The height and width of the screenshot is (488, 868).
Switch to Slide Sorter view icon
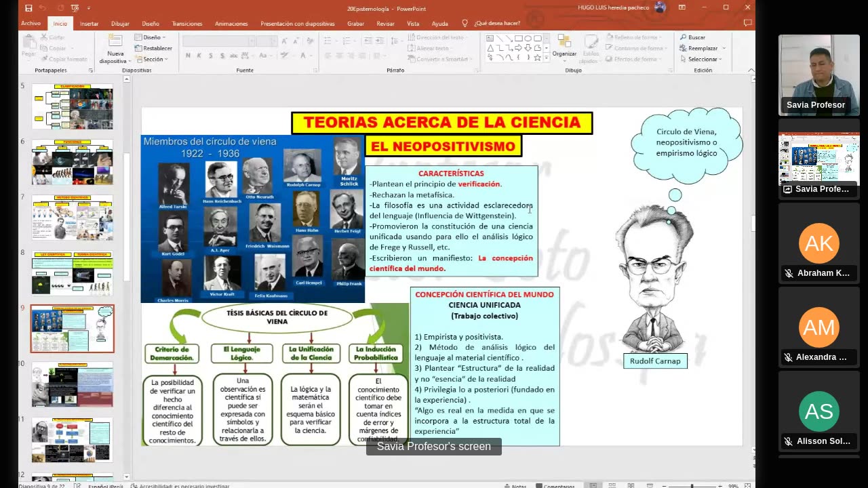pos(612,485)
